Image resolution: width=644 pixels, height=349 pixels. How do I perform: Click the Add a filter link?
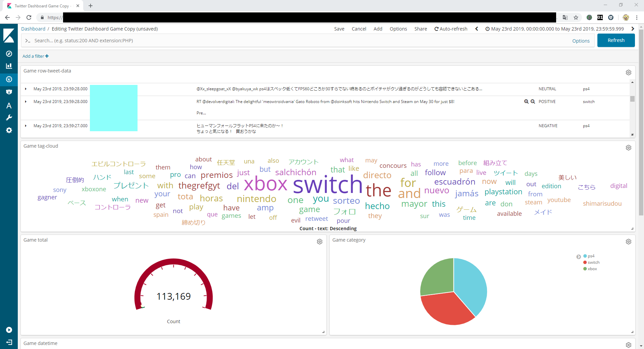click(x=36, y=56)
